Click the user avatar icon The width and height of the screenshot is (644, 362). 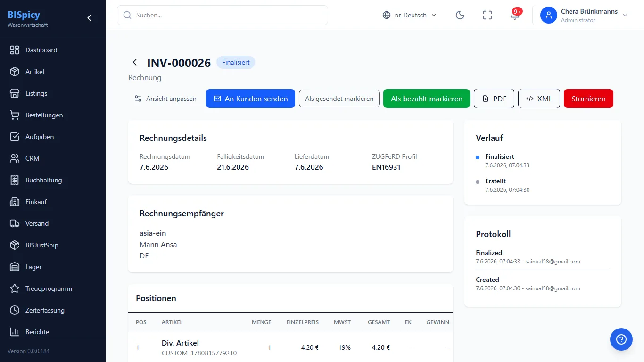549,15
